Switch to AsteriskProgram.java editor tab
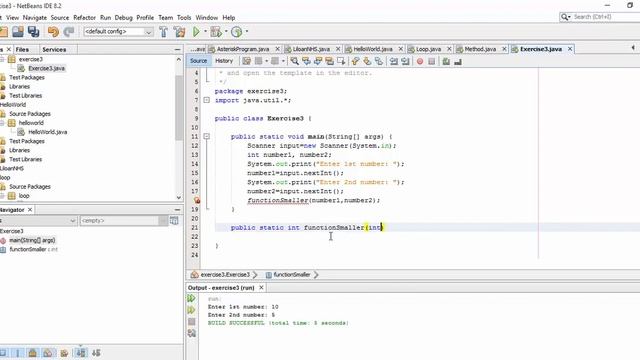This screenshot has height=360, width=640. point(242,49)
